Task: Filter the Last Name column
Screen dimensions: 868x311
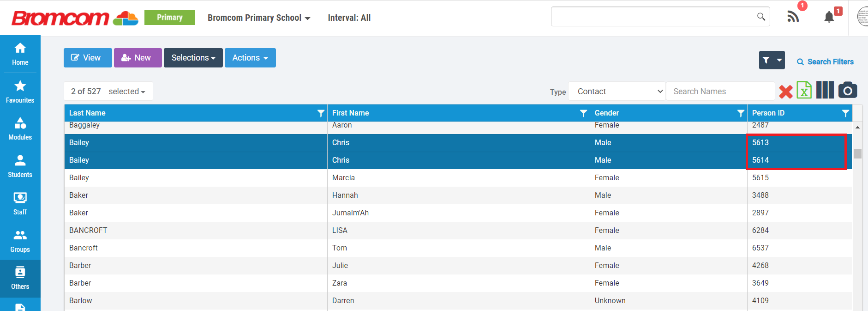Action: 321,113
